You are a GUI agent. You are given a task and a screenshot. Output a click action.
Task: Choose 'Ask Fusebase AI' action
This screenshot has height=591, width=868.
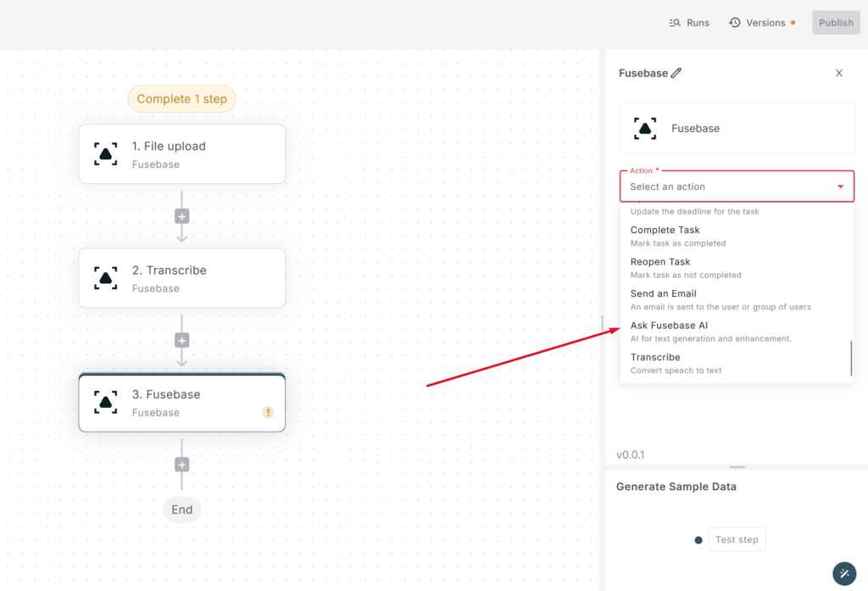point(736,332)
